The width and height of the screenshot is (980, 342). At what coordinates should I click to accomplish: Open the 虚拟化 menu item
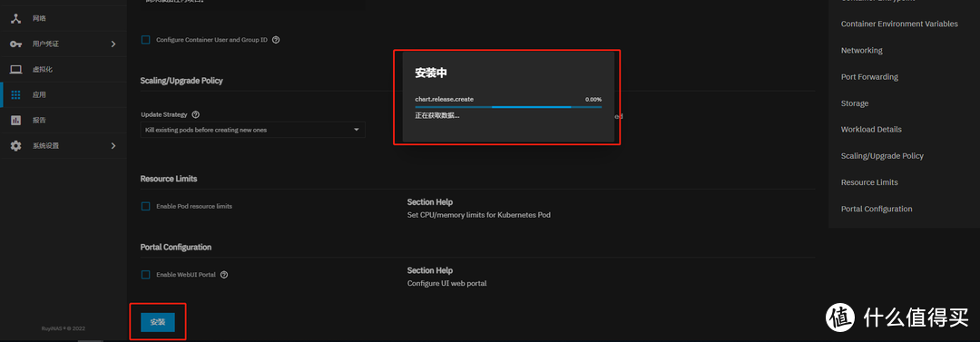63,70
